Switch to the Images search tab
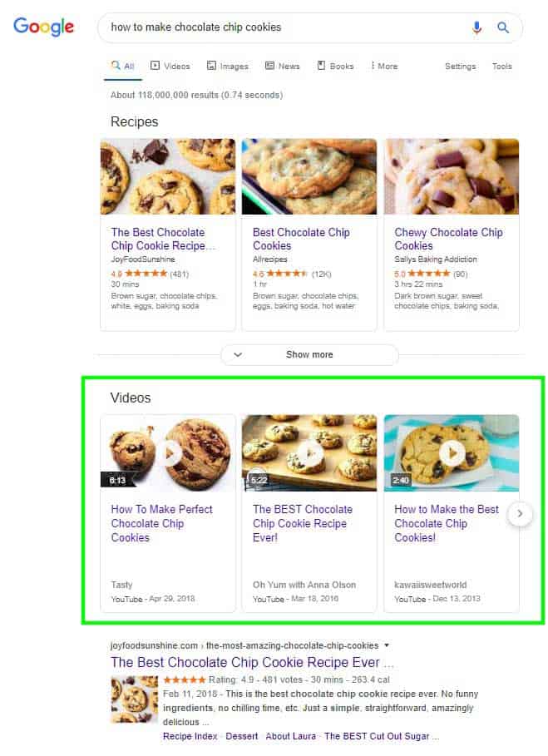Viewport: 548px width, 756px height. [x=228, y=66]
